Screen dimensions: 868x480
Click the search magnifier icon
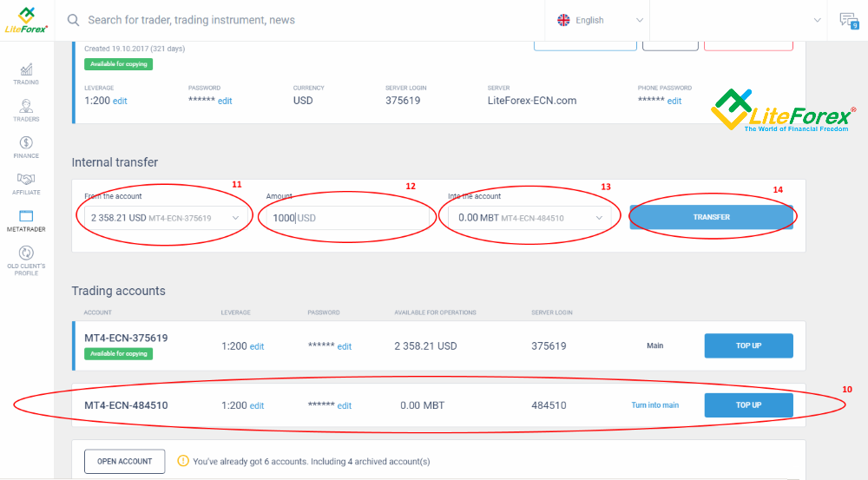(73, 20)
